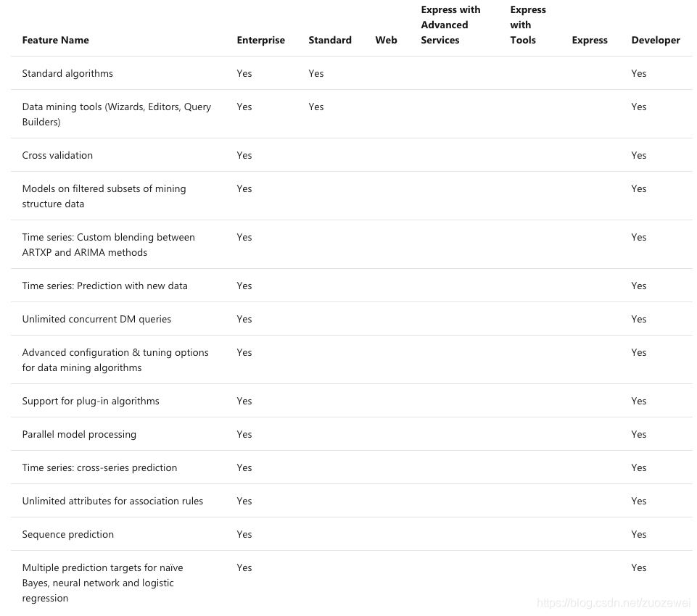This screenshot has width=697, height=616.
Task: Click the blog.csdn.net watermark link
Action: [x=613, y=603]
